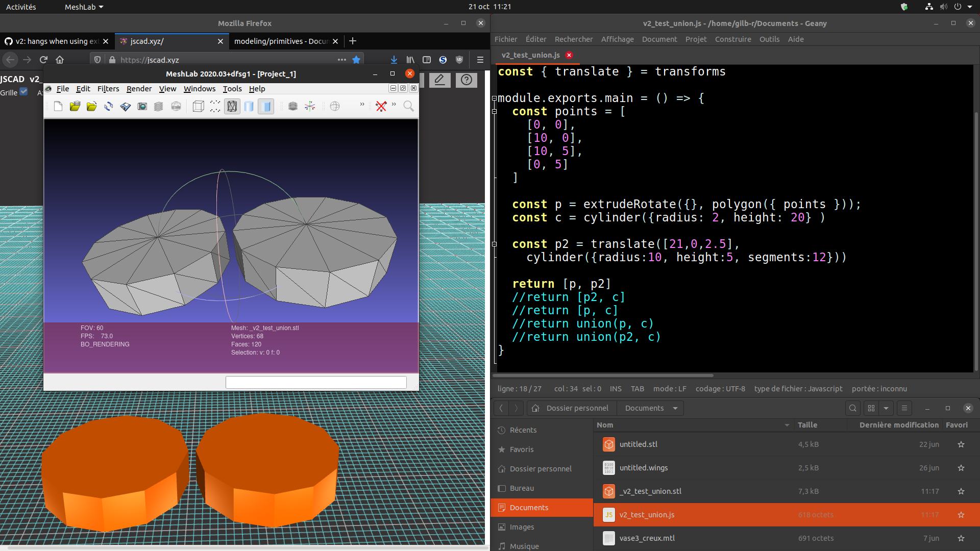Show the MeshLab layers dialog
The width and height of the screenshot is (980, 551).
[159, 106]
